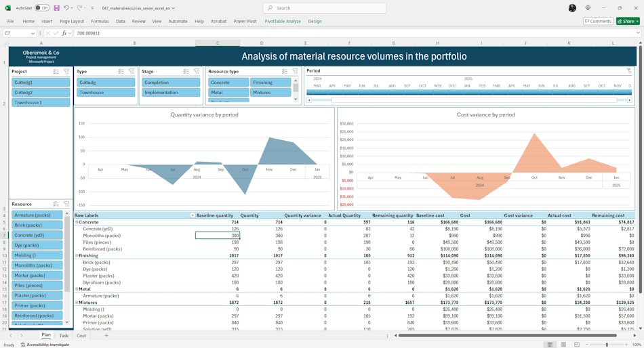Toggle multi-select on Resource type slicer

[285, 71]
